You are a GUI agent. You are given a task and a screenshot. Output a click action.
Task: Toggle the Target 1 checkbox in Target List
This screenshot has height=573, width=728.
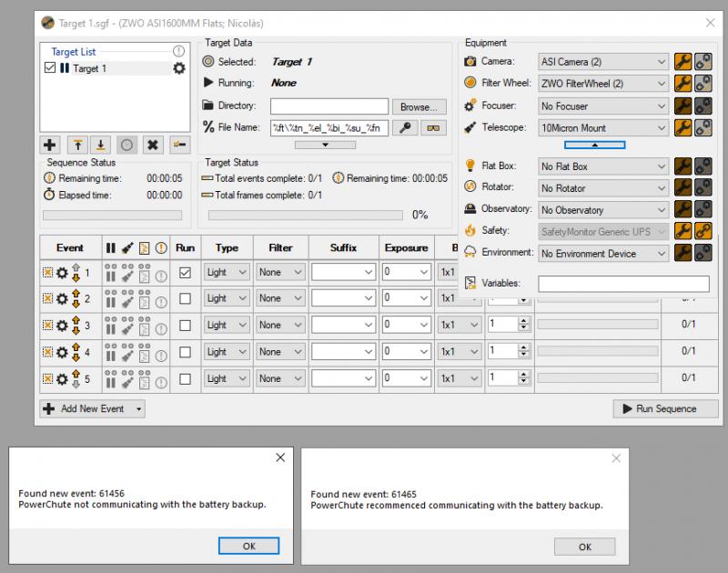pos(50,68)
